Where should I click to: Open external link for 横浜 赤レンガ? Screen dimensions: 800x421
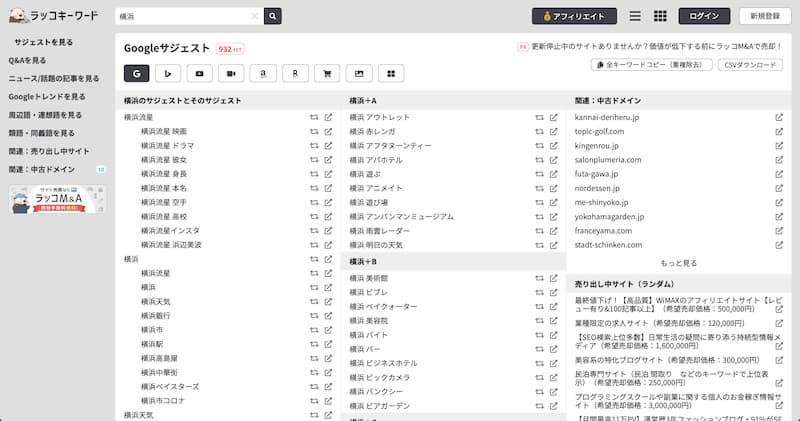coord(554,132)
